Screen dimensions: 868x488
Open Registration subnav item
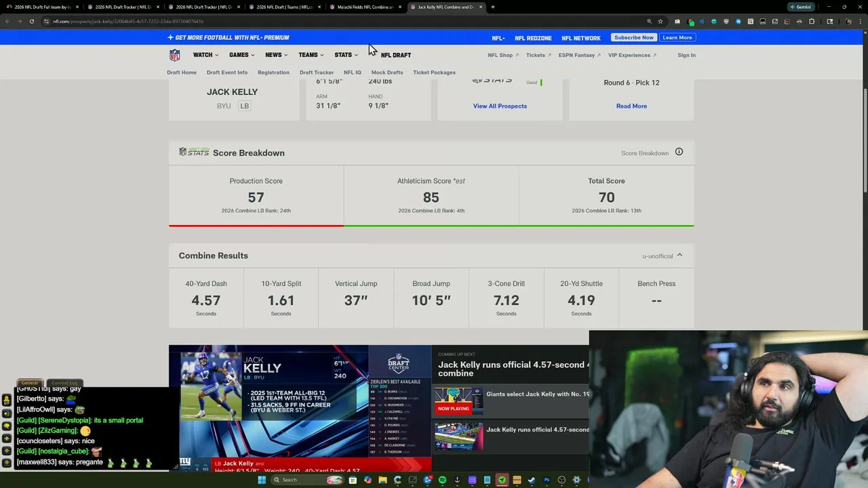pos(273,72)
